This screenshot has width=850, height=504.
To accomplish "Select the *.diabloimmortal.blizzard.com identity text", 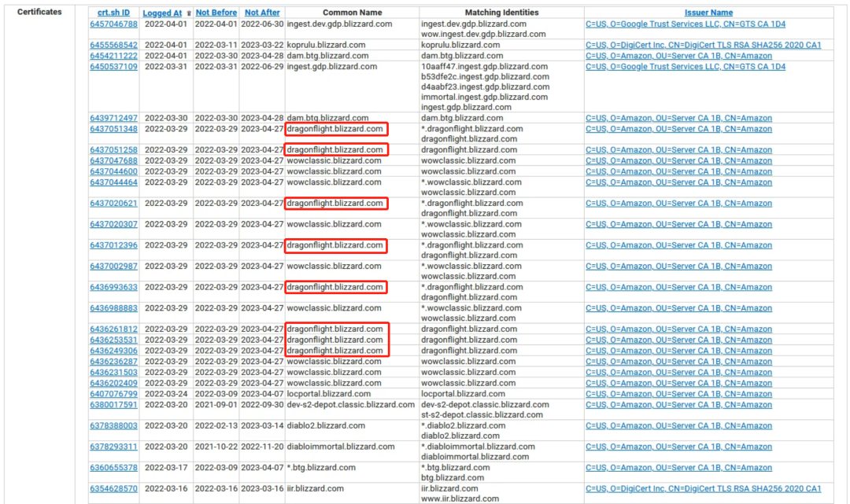I will [479, 447].
